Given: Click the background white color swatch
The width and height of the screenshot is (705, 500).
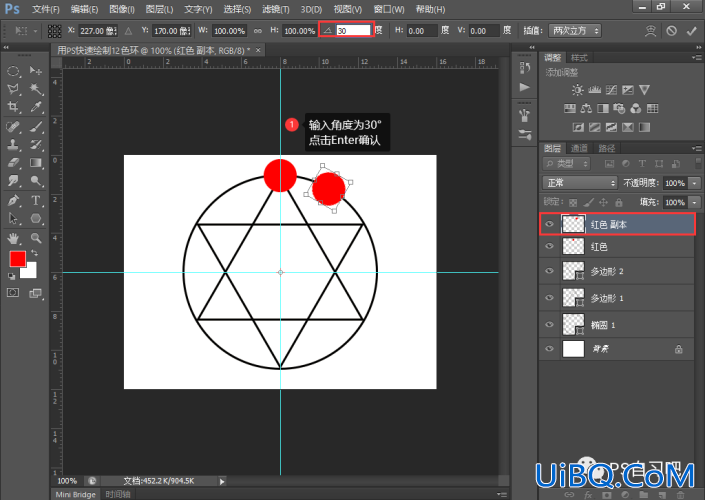Looking at the screenshot, I should pos(30,271).
